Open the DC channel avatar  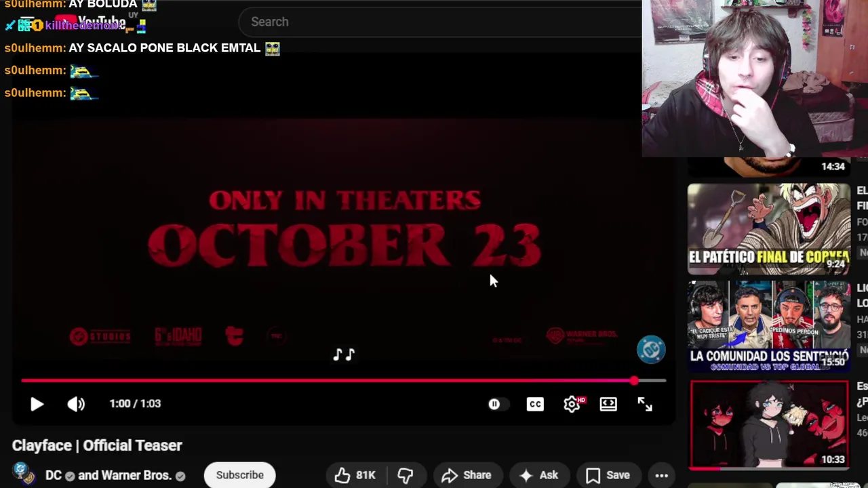pos(22,474)
